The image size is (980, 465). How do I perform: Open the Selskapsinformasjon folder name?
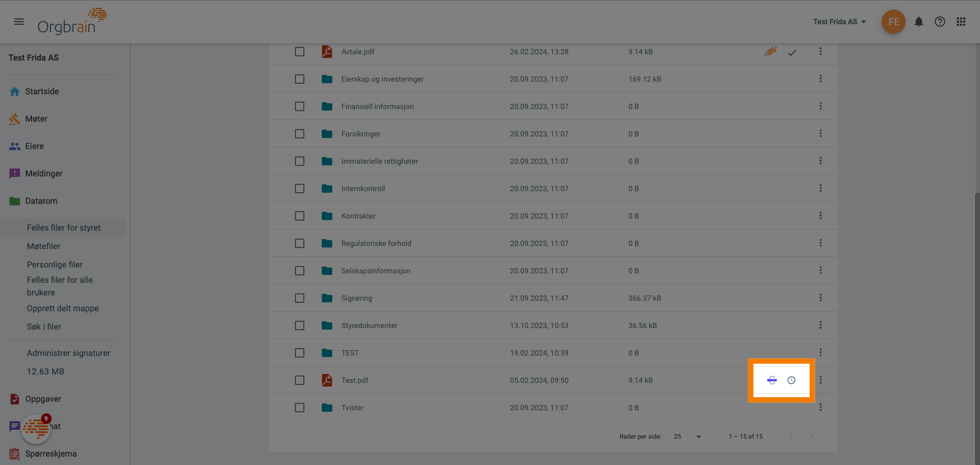(375, 271)
